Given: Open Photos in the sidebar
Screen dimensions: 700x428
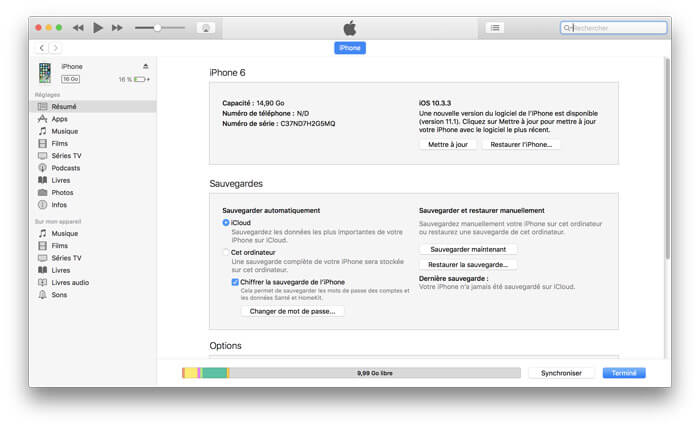Looking at the screenshot, I should [x=62, y=192].
